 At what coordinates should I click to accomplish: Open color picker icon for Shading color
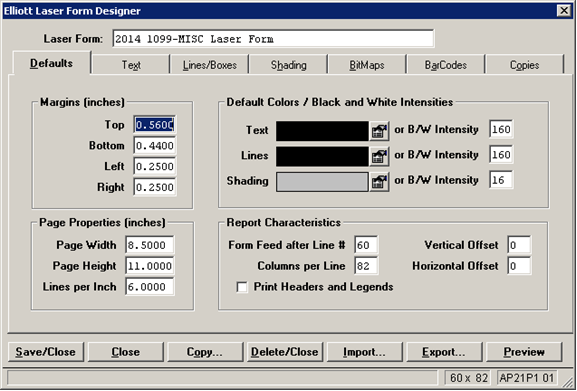coord(379,181)
